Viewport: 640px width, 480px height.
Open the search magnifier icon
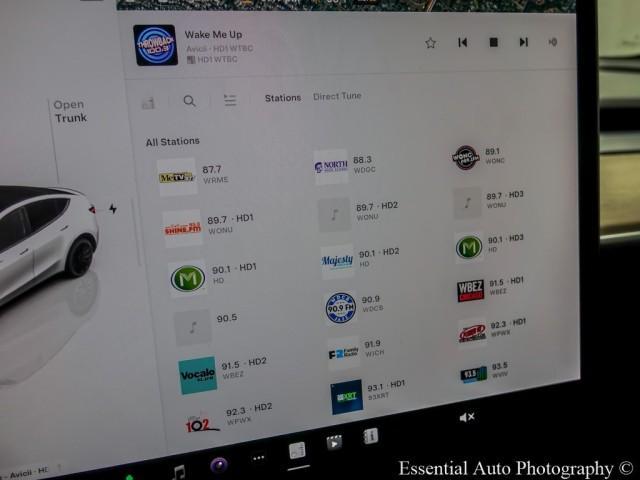coord(189,101)
